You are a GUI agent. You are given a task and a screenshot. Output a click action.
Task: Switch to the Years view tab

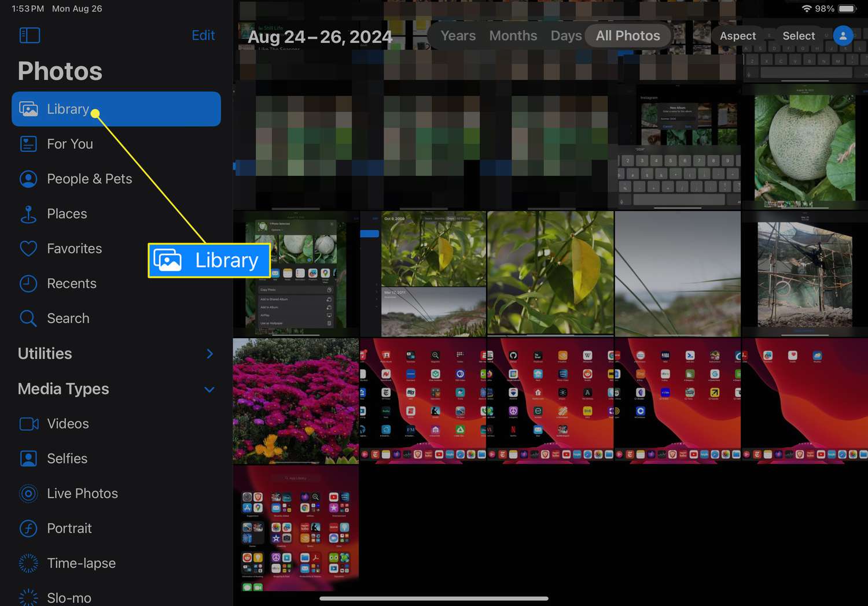click(x=458, y=36)
